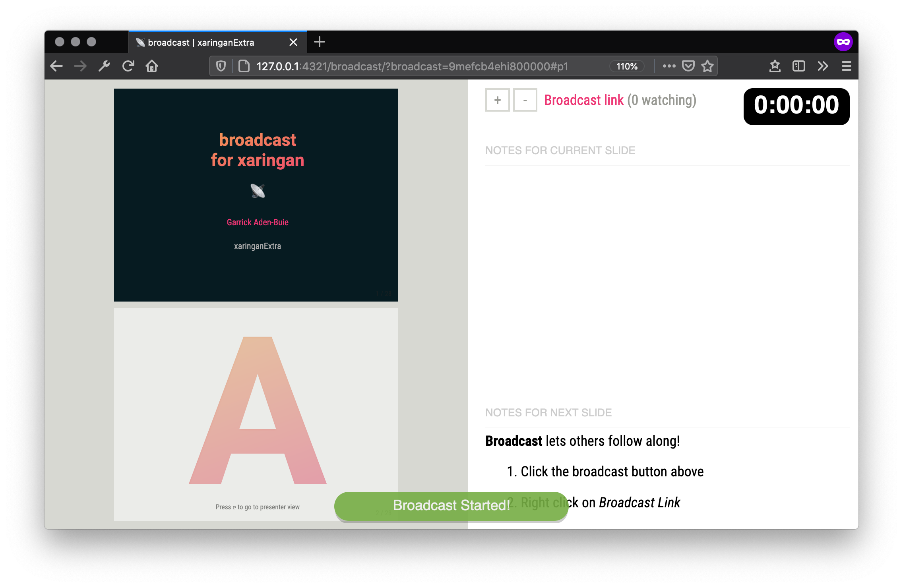This screenshot has width=903, height=588.
Task: Open the developer tools wrench icon
Action: click(104, 66)
